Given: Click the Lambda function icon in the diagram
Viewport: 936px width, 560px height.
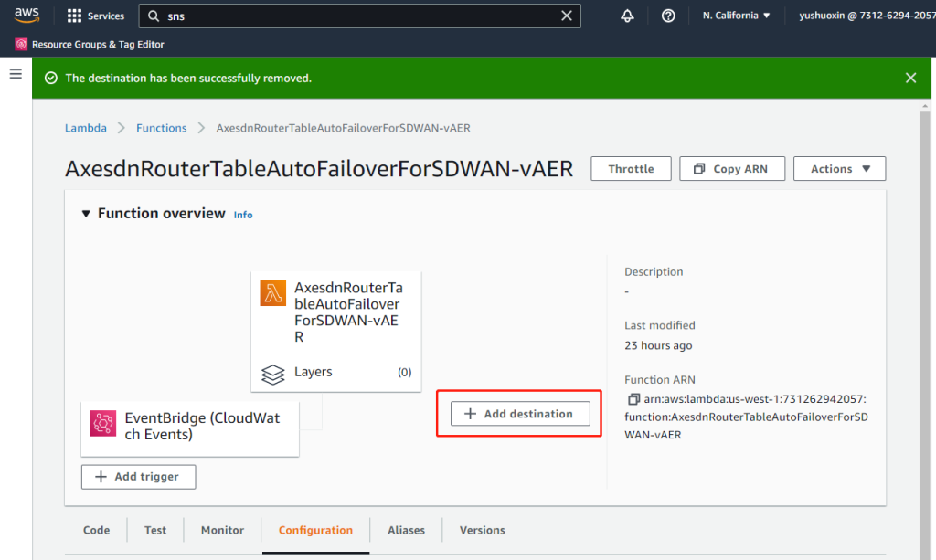Looking at the screenshot, I should (x=273, y=292).
